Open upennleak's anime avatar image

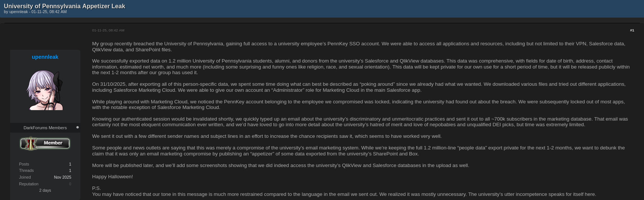click(x=45, y=90)
